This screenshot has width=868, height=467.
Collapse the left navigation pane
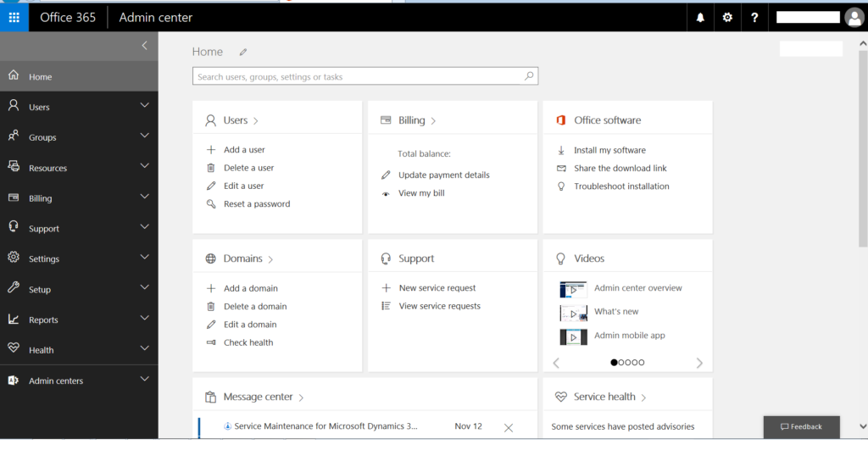pos(144,46)
